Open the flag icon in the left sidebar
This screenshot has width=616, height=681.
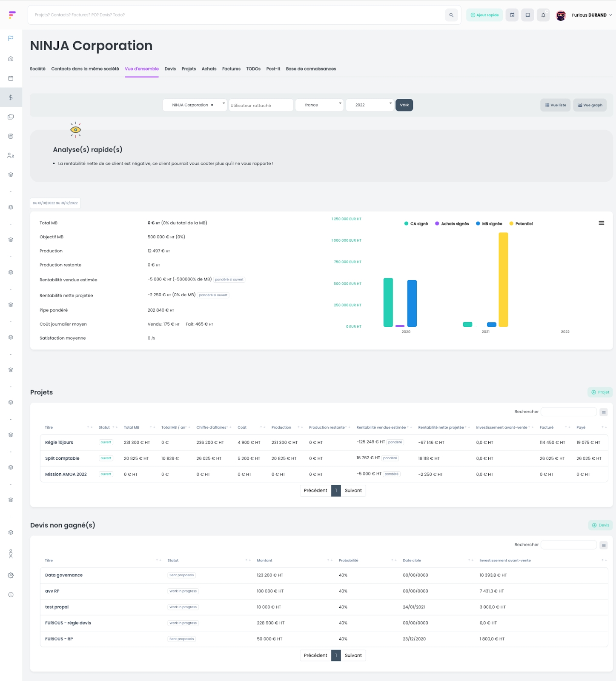tap(11, 38)
